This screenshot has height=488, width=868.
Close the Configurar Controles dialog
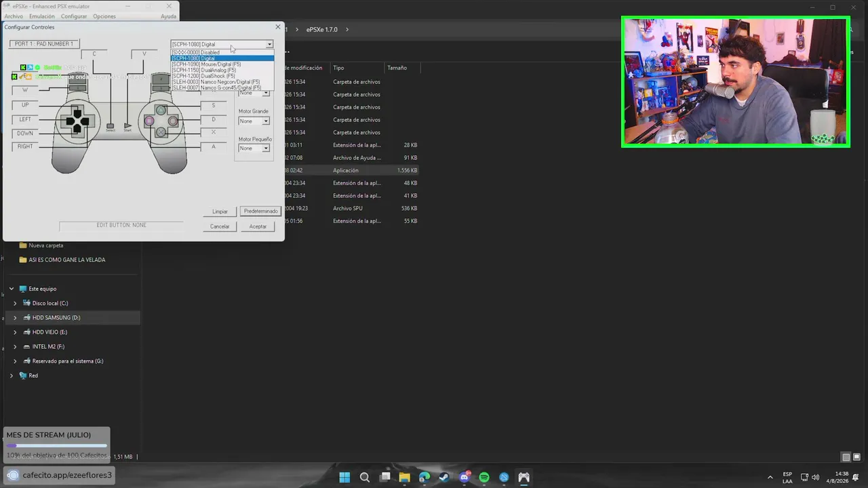pos(277,27)
